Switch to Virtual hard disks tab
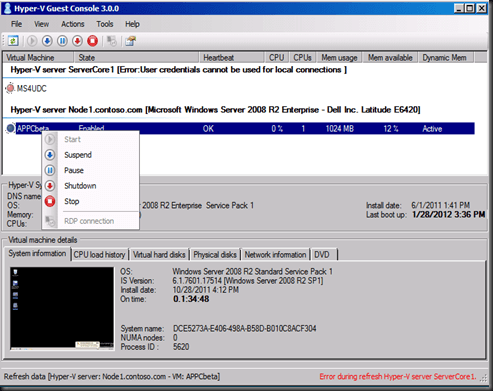This screenshot has height=391, width=493. (x=159, y=255)
